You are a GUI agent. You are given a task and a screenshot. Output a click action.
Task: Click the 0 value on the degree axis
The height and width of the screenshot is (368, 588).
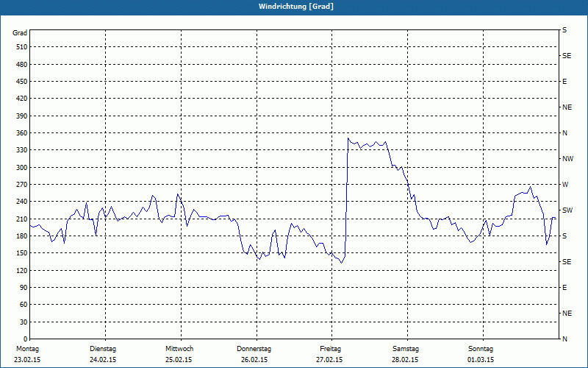pyautogui.click(x=26, y=339)
